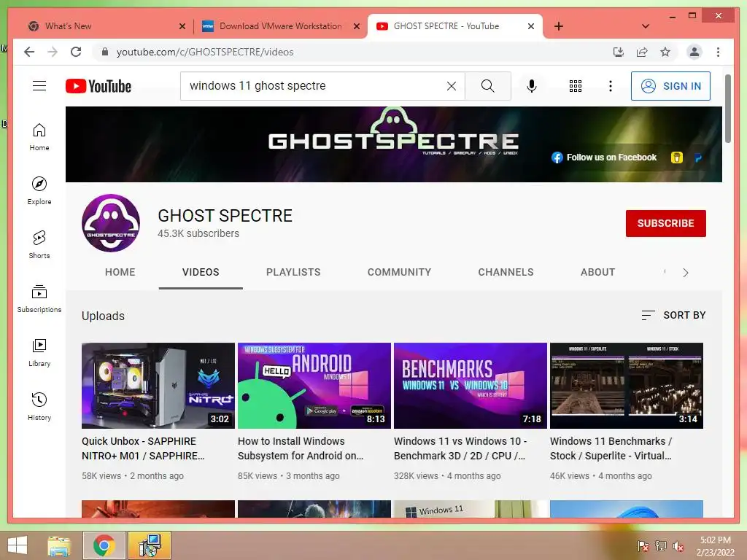Open Windows 11 vs Windows 10 title
Viewport: 747px width, 560px height.
(x=460, y=448)
